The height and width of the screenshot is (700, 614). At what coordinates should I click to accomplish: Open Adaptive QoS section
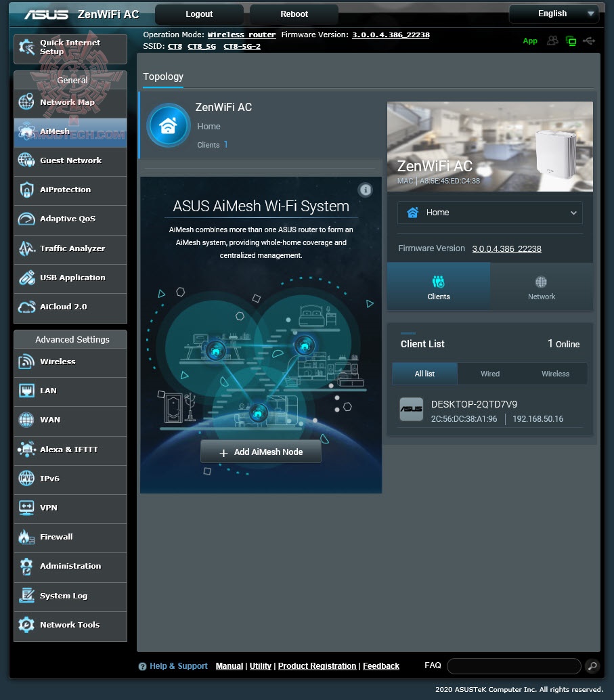click(x=70, y=219)
